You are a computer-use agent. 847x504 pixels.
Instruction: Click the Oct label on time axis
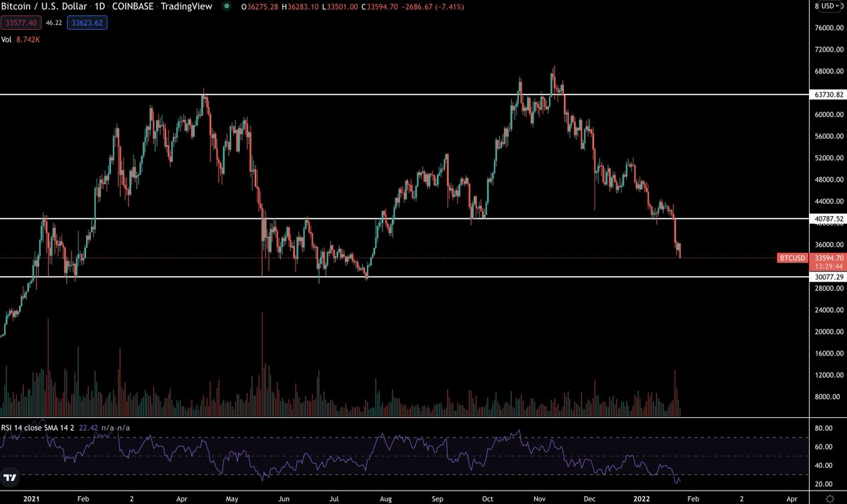(488, 498)
